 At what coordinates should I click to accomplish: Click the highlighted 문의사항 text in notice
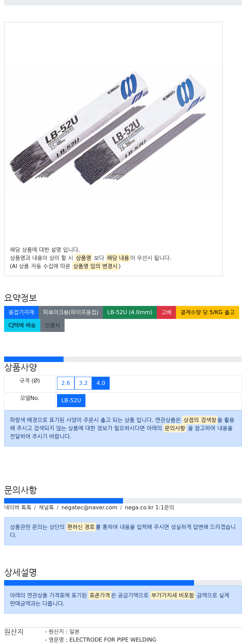pos(175,428)
